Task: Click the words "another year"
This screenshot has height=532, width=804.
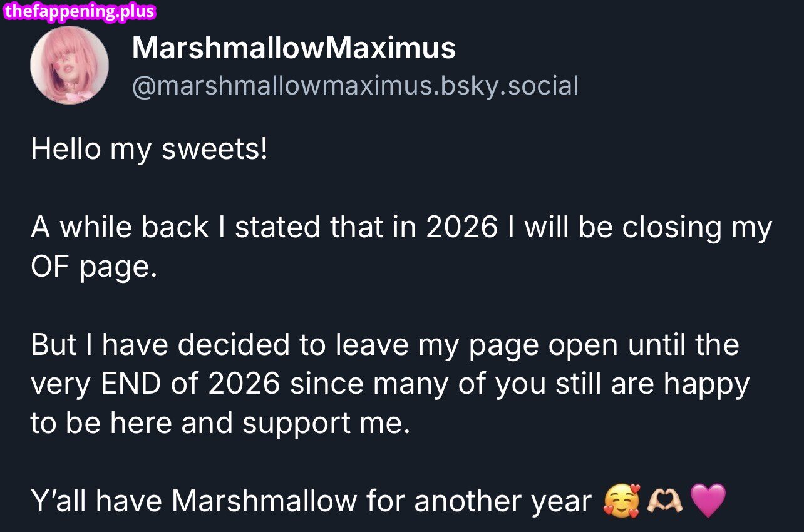Action: point(503,501)
